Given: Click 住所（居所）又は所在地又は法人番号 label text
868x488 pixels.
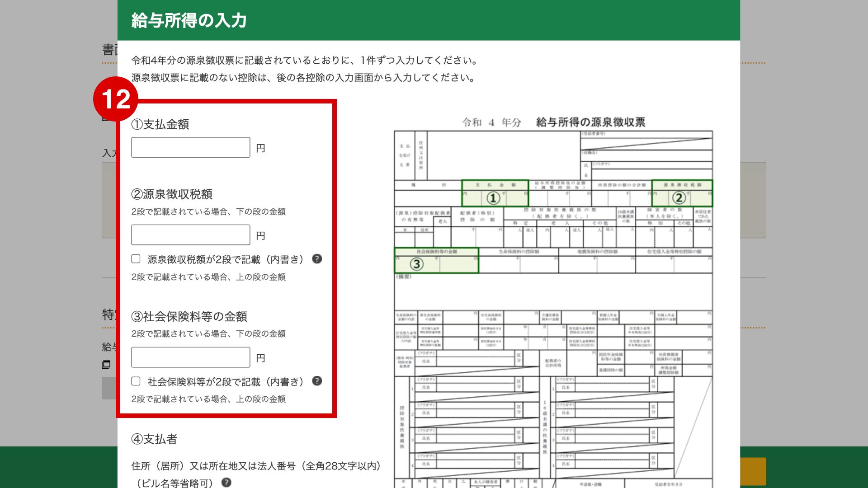Looking at the screenshot, I should coord(256,466).
